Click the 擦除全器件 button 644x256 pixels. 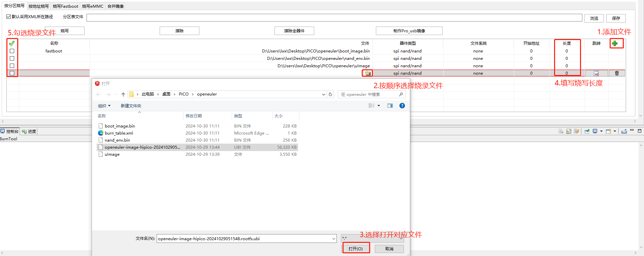294,31
